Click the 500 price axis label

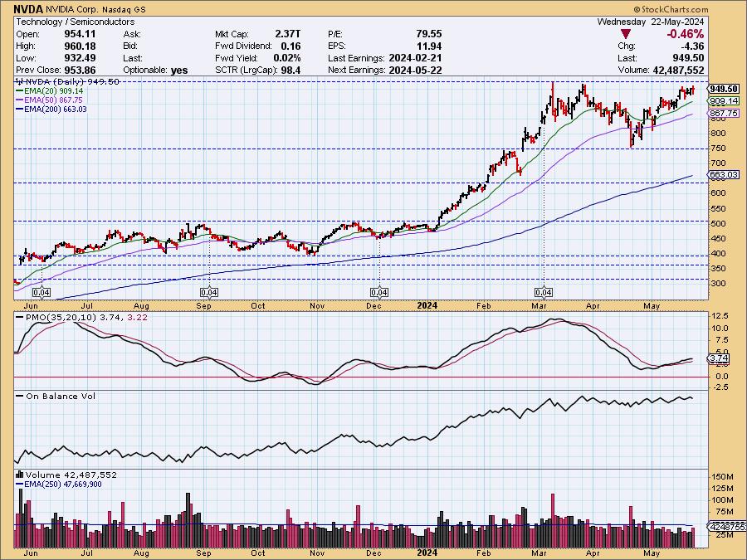(x=719, y=223)
